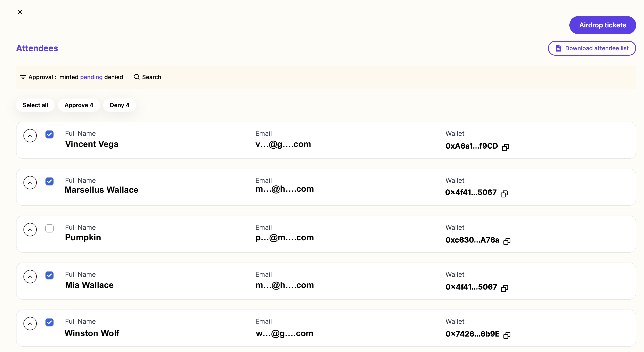The height and width of the screenshot is (352, 644).
Task: Copy Vincent Vega's wallet address
Action: (505, 147)
